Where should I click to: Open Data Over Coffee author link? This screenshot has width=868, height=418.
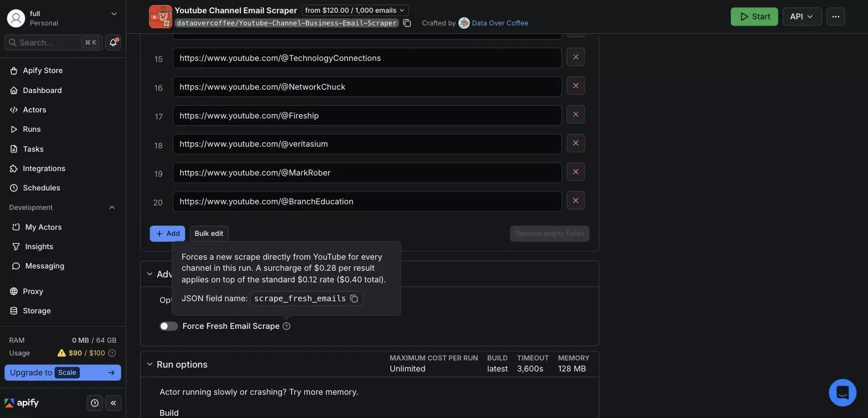500,23
